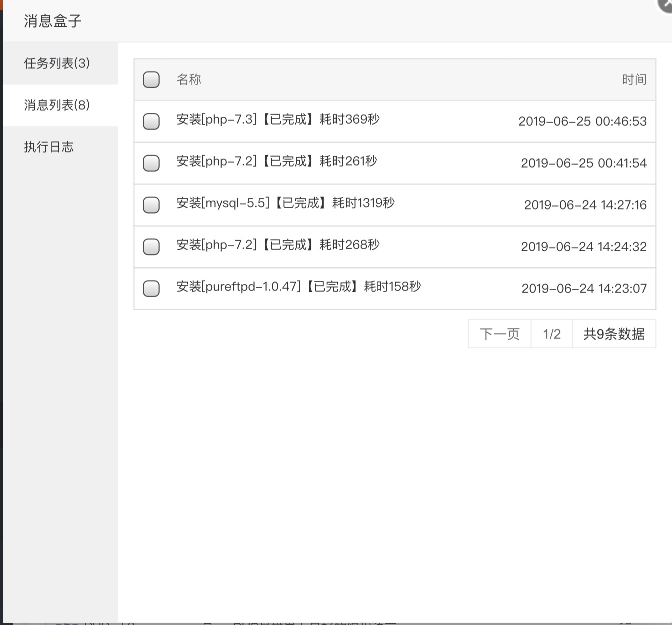672x625 pixels.
Task: Open the 执行日志 tab
Action: [49, 147]
